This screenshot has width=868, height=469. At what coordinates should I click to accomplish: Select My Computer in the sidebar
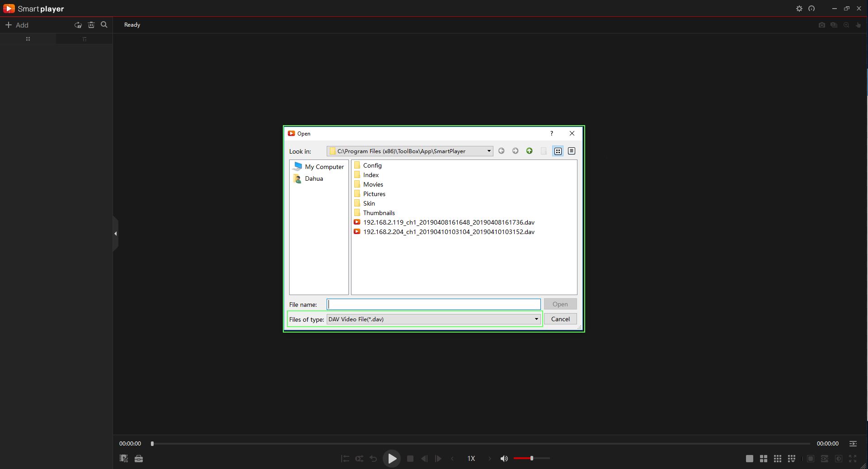pos(324,167)
